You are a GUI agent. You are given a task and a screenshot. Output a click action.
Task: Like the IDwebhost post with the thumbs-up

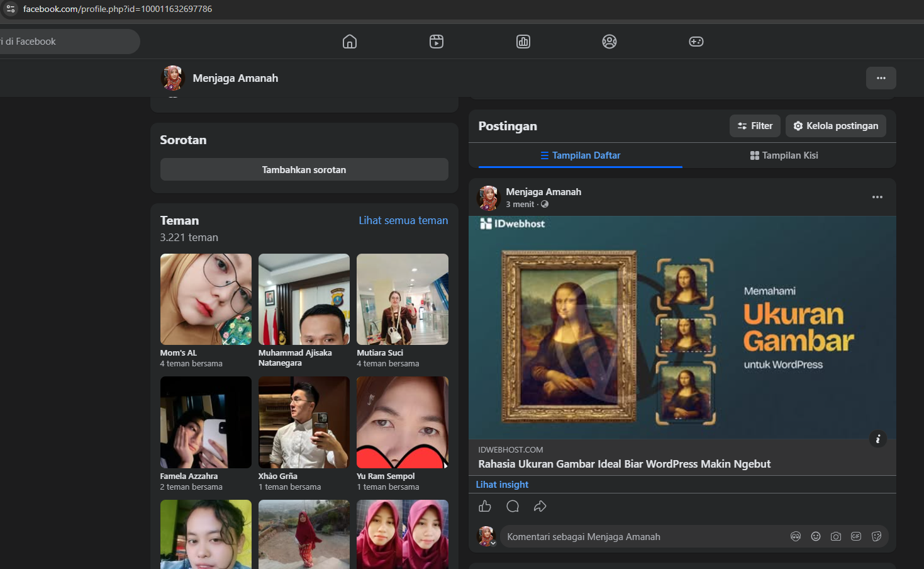click(485, 506)
